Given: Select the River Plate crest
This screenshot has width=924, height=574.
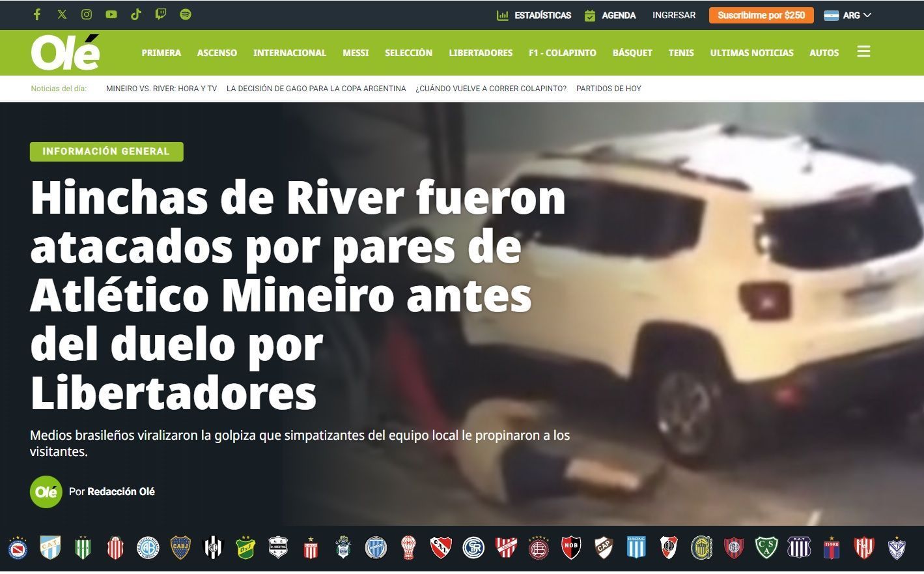Looking at the screenshot, I should coord(669,548).
